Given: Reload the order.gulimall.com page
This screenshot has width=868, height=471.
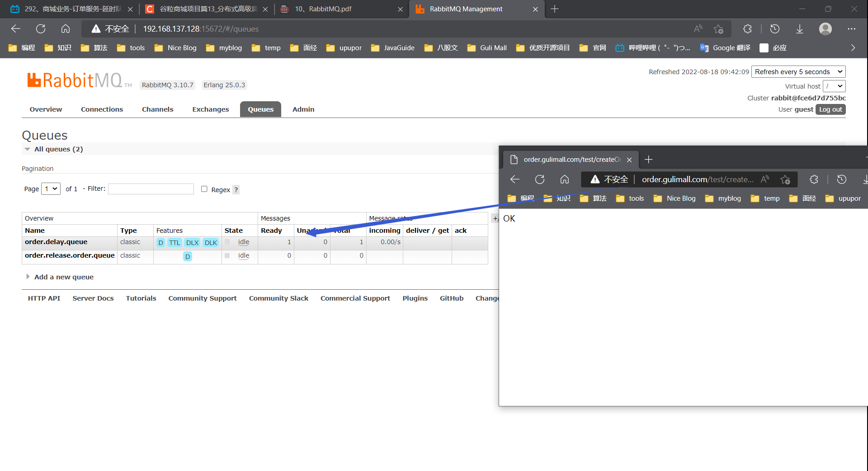Looking at the screenshot, I should (540, 179).
